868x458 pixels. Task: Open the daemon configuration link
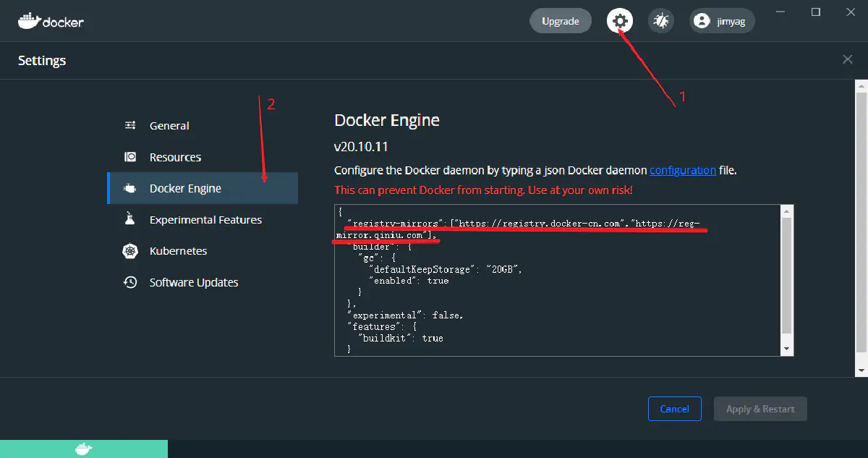tap(683, 170)
